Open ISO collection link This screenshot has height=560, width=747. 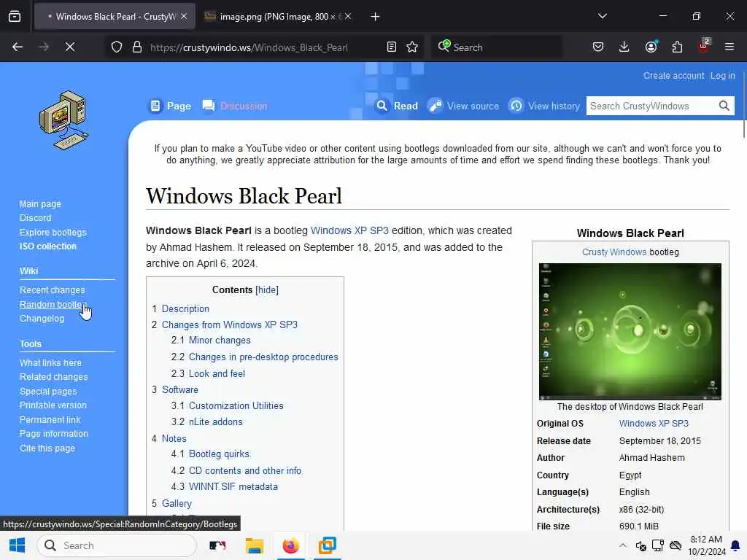click(47, 246)
